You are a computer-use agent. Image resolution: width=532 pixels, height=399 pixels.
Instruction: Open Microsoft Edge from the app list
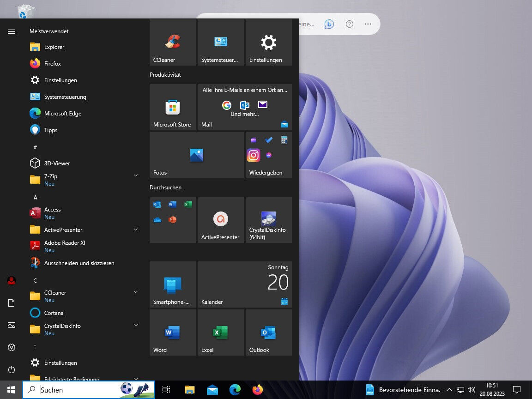84,113
